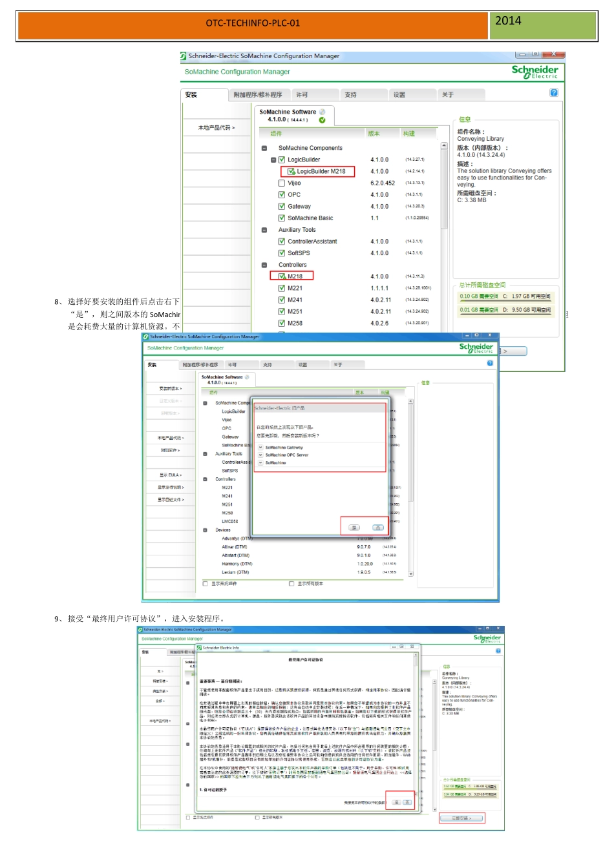Switch to 安装 tab in top window

tap(204, 95)
